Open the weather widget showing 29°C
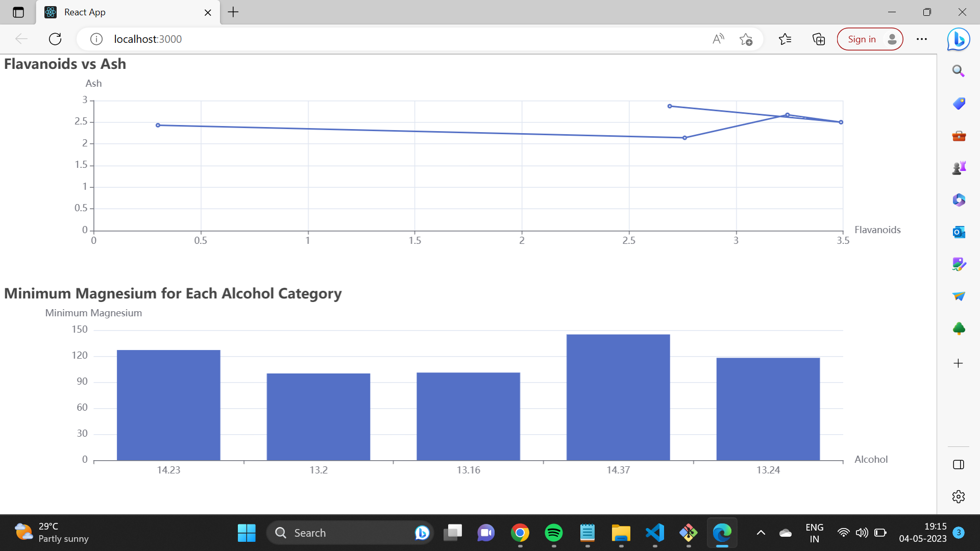This screenshot has width=980, height=551. click(51, 533)
